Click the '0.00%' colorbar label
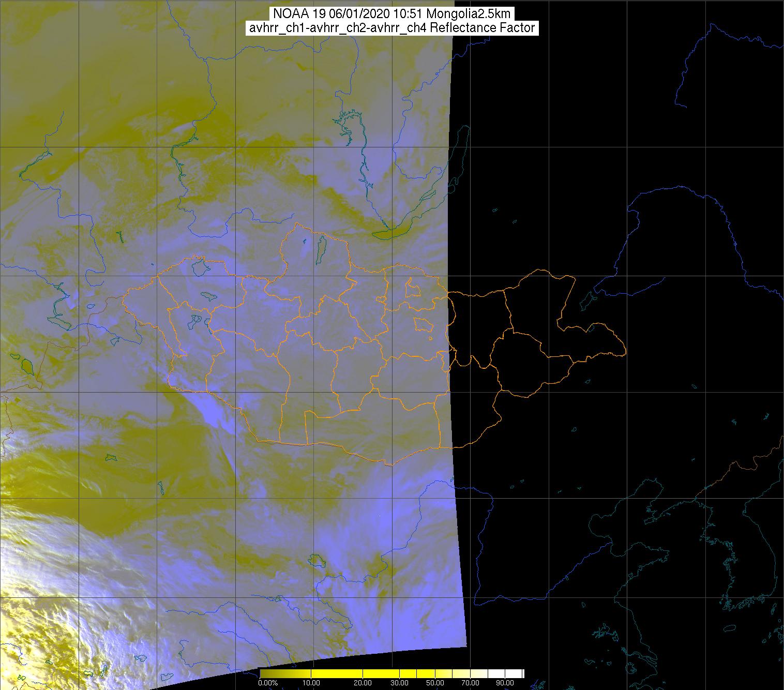This screenshot has width=784, height=690. pos(268,683)
